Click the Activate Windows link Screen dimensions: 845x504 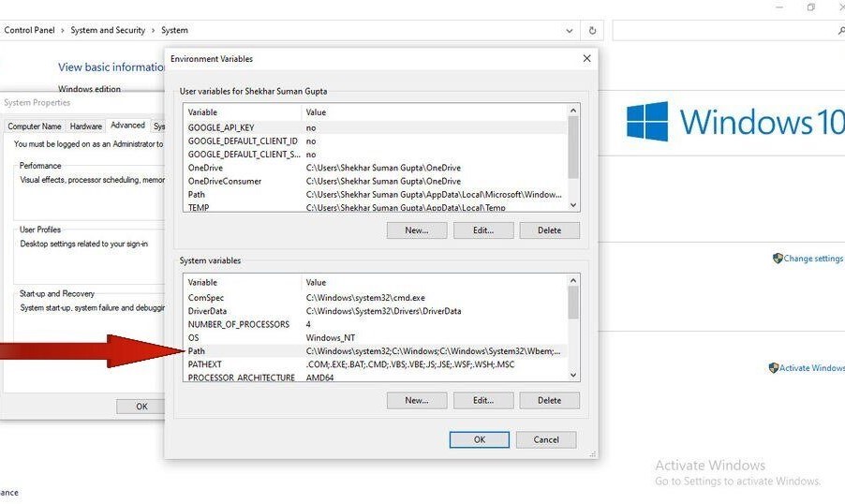coord(811,367)
